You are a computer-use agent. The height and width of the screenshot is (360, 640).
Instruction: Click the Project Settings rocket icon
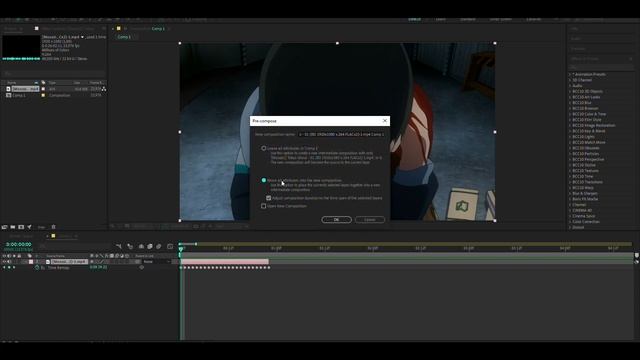click(x=29, y=227)
